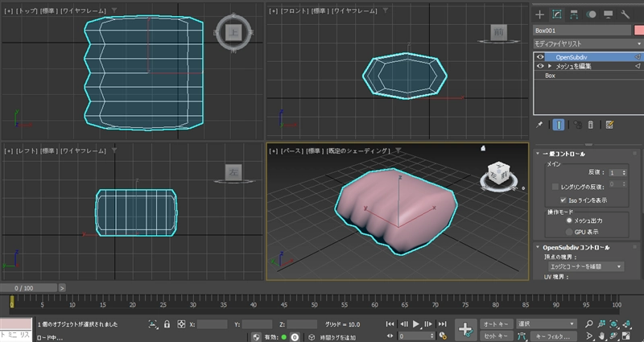Open the [既定のシェーディング] shading menu
Image resolution: width=644 pixels, height=342 pixels.
click(x=357, y=150)
